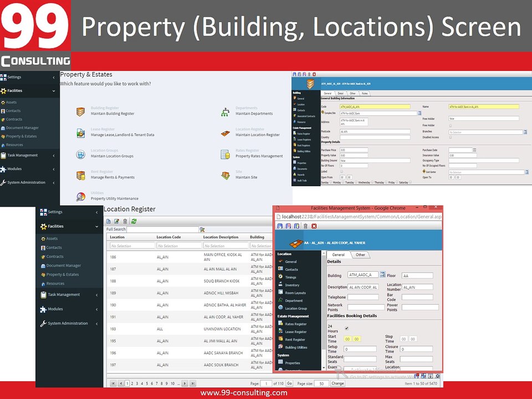Click the red X icon in the location window toolbar

click(x=314, y=226)
